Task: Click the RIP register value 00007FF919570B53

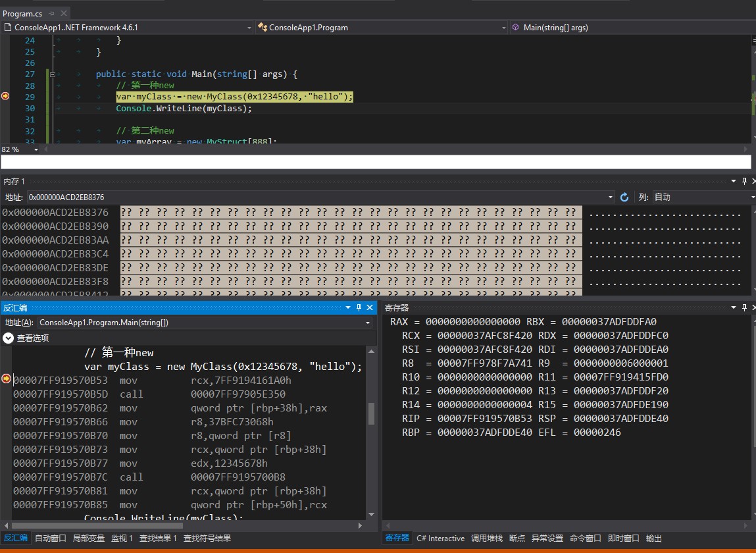Action: (484, 418)
